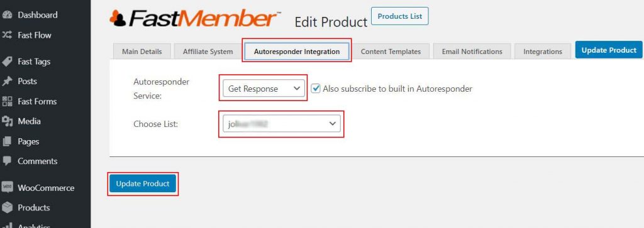
Task: Go to the Email Notifications tab
Action: [x=472, y=52]
